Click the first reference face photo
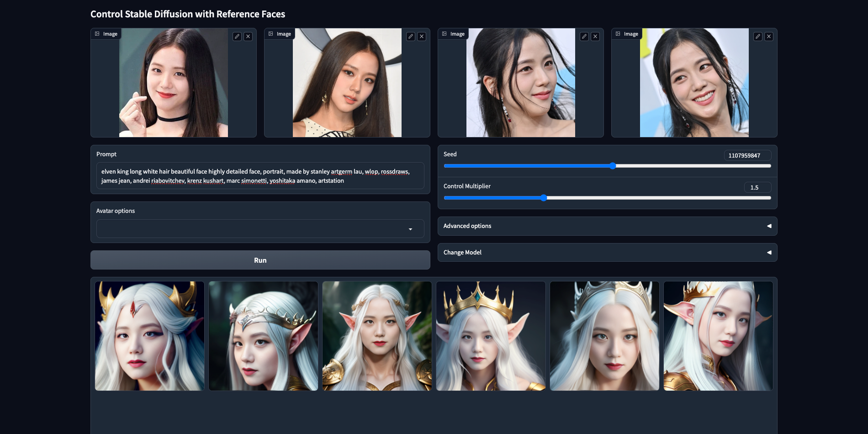868x434 pixels. 174,83
